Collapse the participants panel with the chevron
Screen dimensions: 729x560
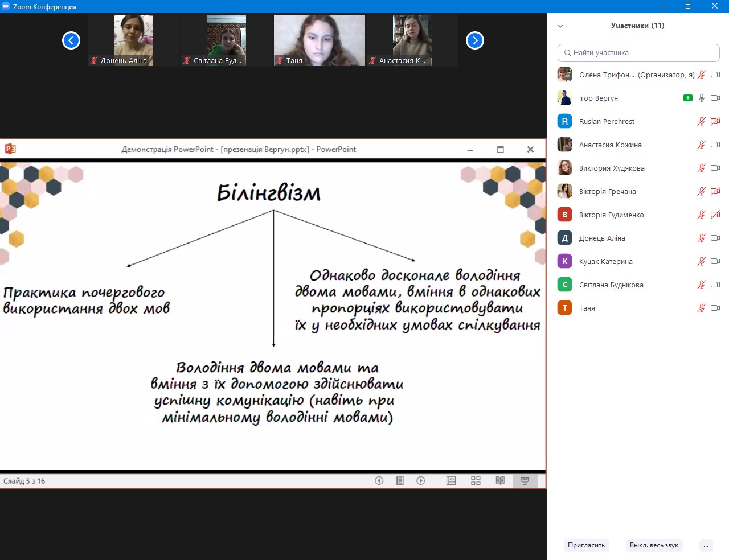[560, 26]
